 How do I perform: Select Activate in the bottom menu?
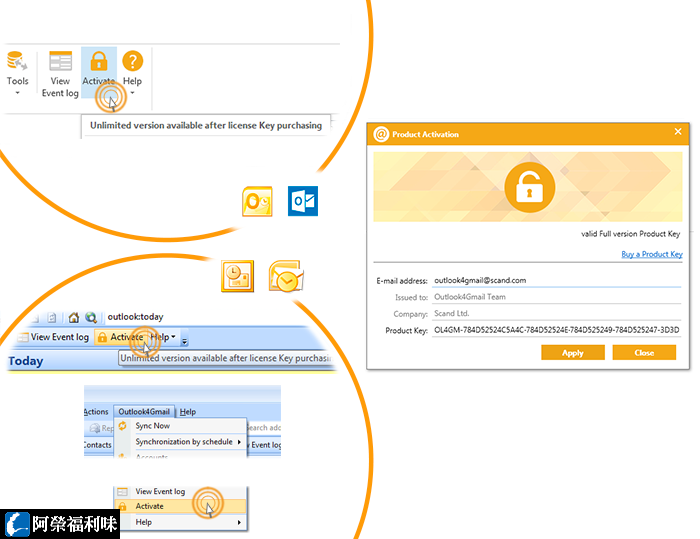pyautogui.click(x=181, y=506)
